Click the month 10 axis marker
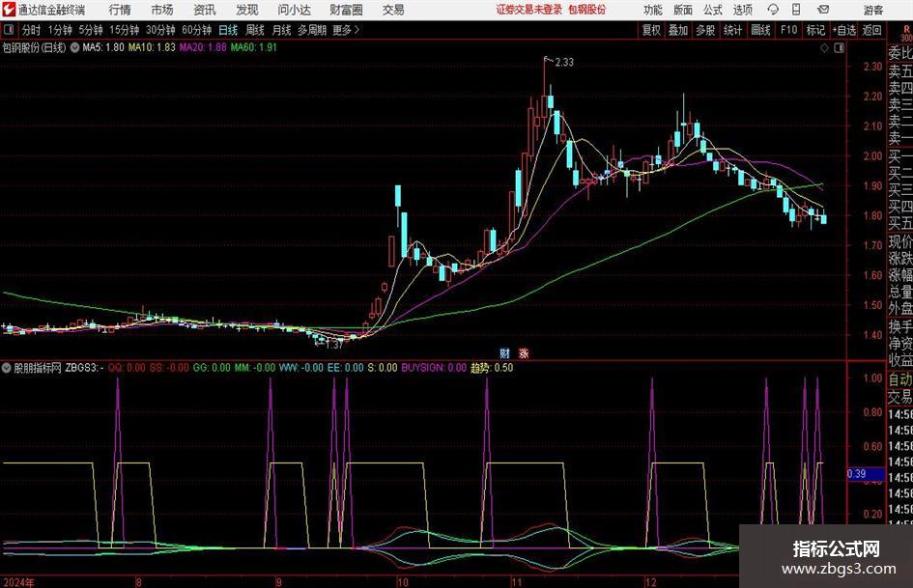Screen dimensions: 913x588 (x=402, y=582)
